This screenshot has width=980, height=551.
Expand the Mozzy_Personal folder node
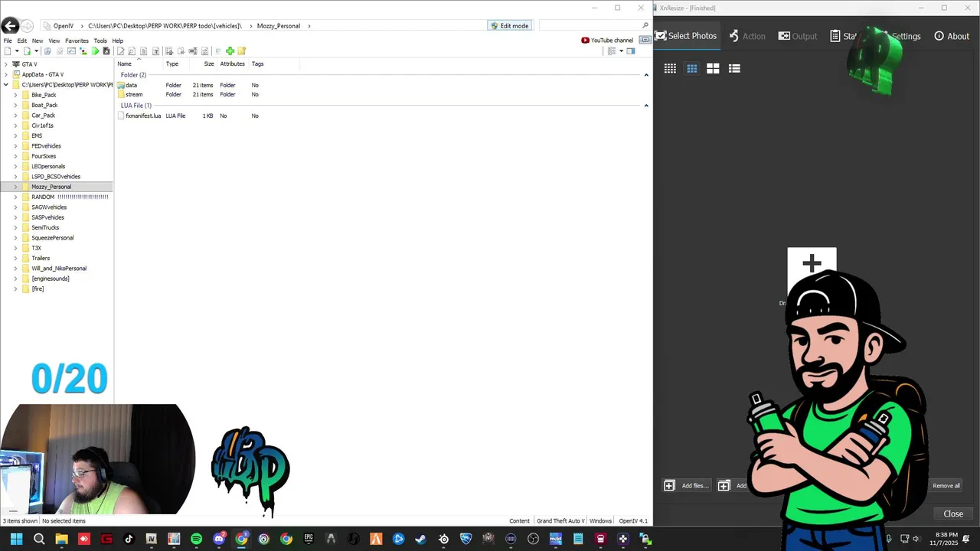pyautogui.click(x=15, y=187)
